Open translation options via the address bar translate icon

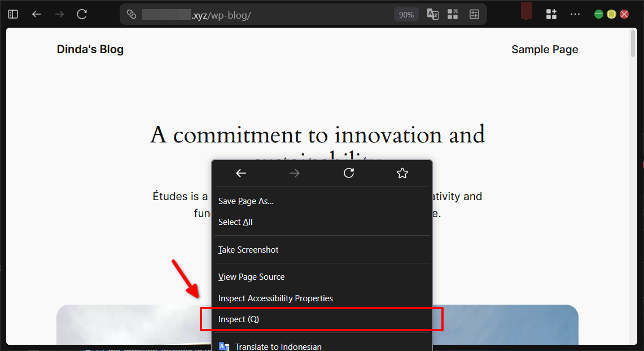(x=432, y=14)
